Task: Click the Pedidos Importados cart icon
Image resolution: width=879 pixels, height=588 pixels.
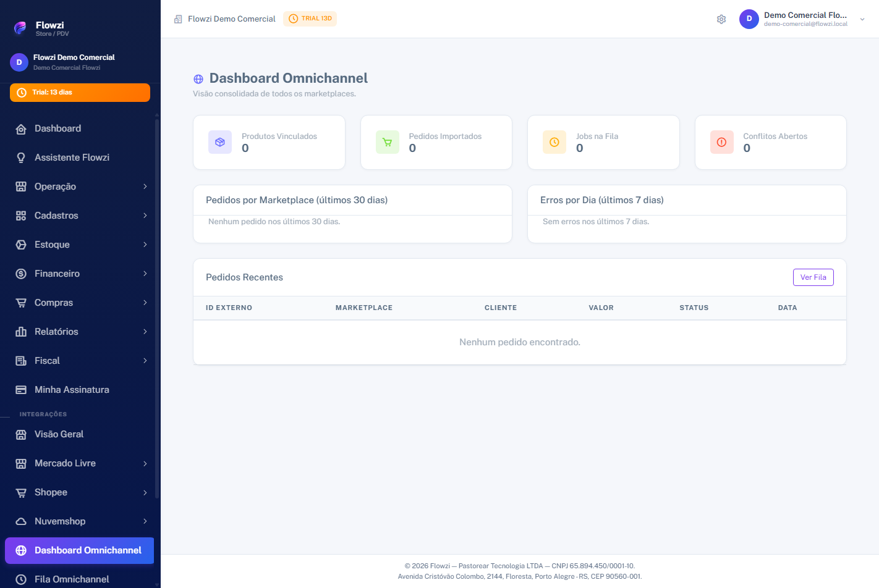Action: pos(388,142)
